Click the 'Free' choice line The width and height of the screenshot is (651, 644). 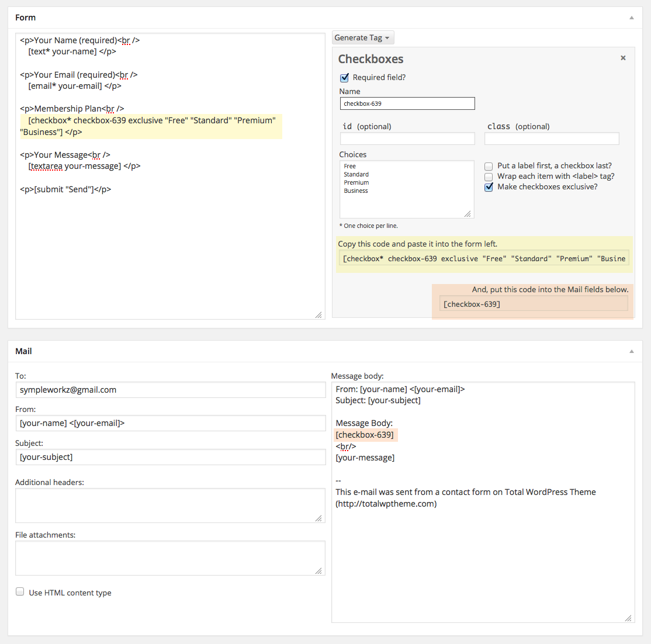349,166
